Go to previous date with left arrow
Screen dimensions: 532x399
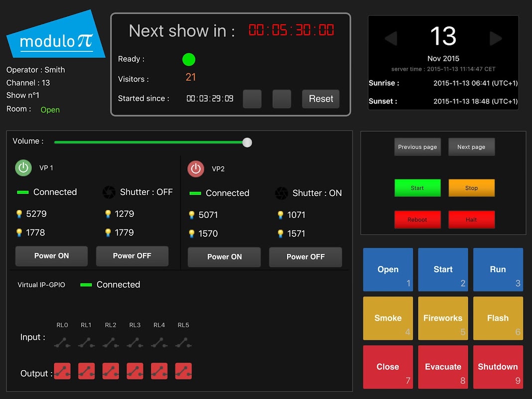pyautogui.click(x=391, y=38)
